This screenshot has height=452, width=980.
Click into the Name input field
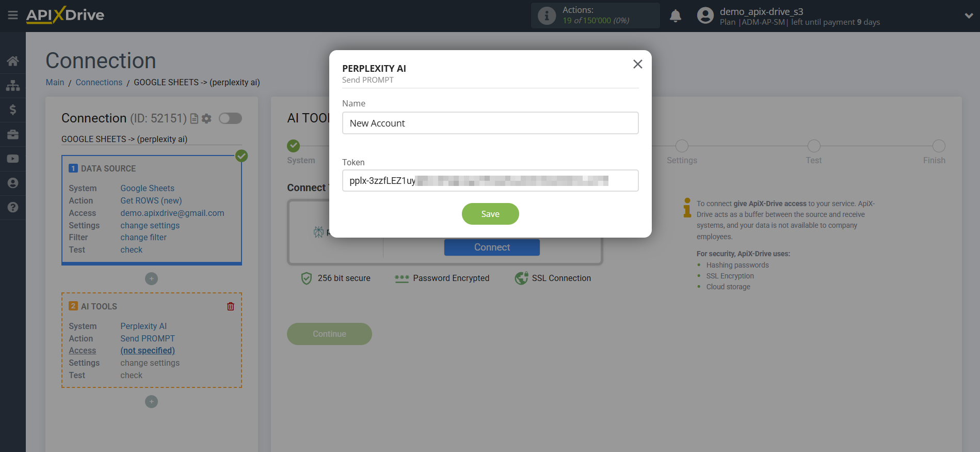click(490, 123)
